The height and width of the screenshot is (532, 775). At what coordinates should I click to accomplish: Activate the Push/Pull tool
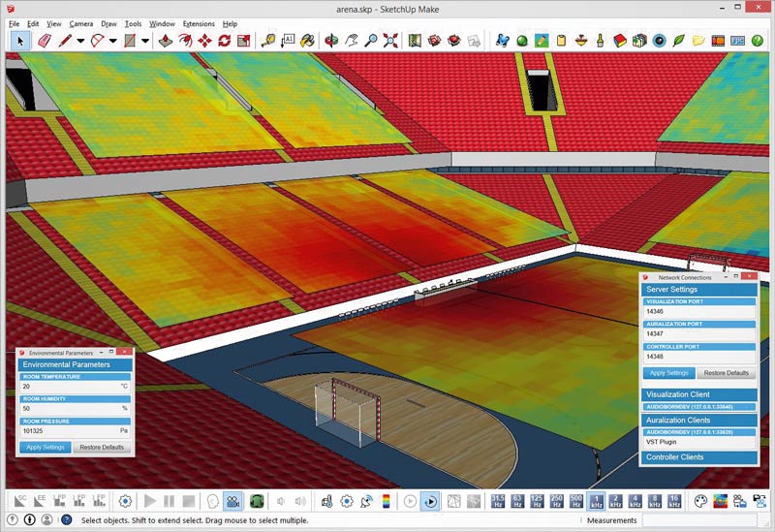166,41
